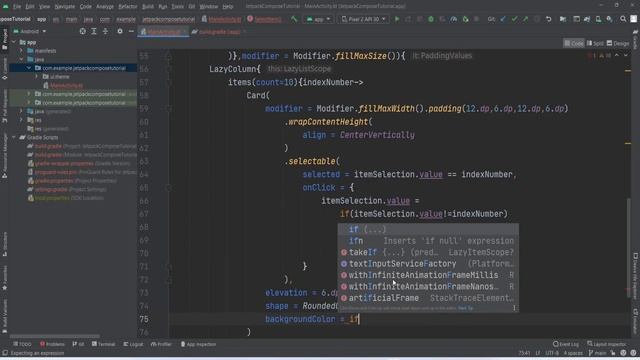Screen dimensions: 640x360
Task: Open the Device Manager phone icon
Action: 598,19
